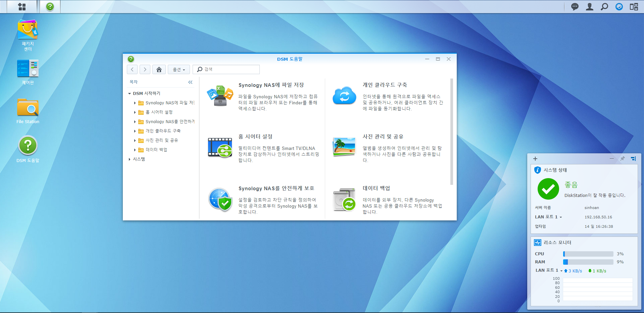
Task: Add a widget with the plus icon
Action: coord(535,159)
